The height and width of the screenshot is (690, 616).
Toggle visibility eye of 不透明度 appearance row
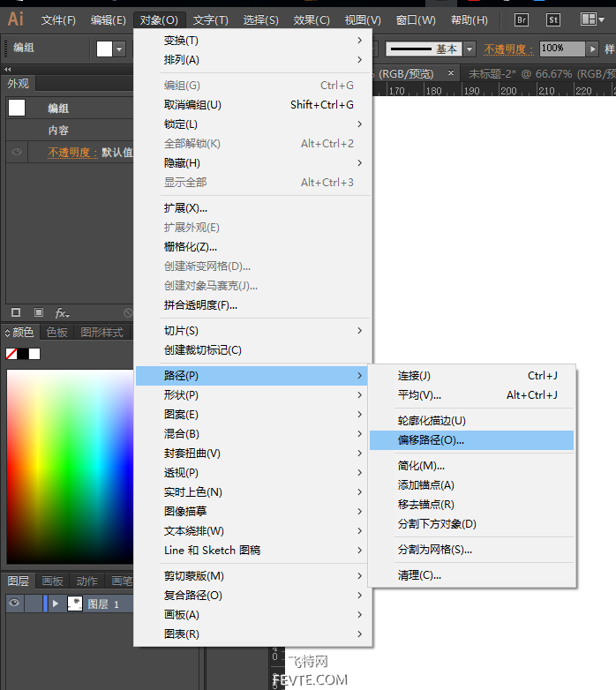coord(17,152)
